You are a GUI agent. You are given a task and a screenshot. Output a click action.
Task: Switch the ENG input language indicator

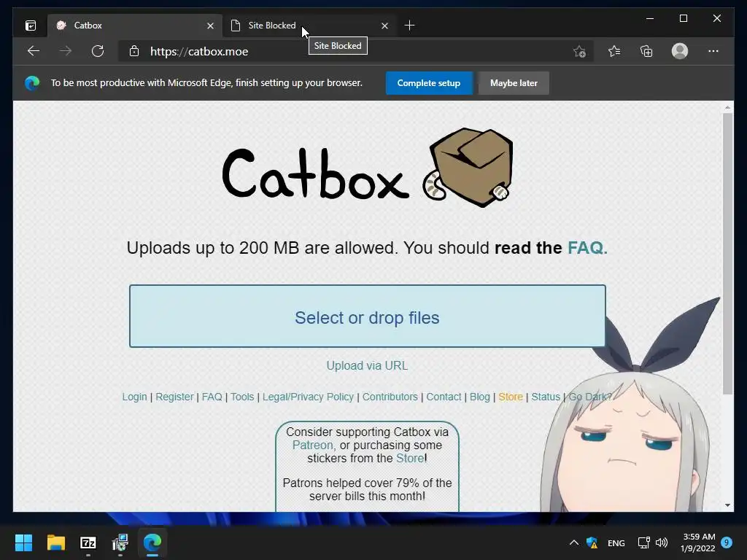point(616,542)
